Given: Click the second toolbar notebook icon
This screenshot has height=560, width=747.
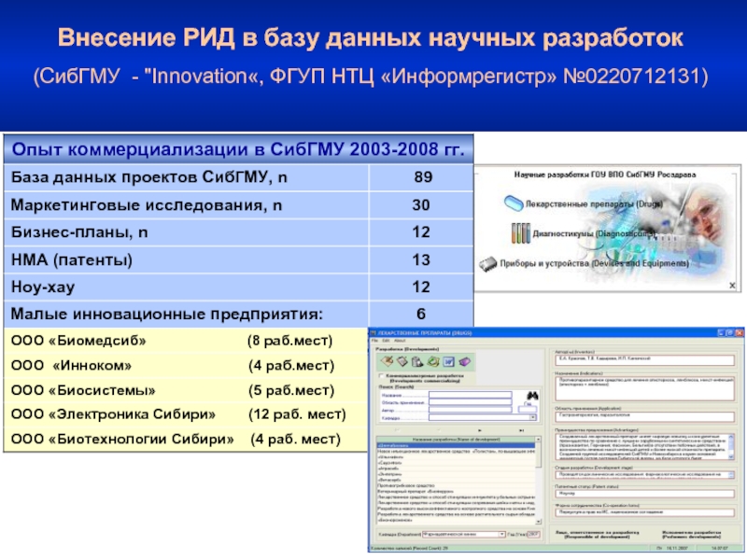Looking at the screenshot, I should point(402,361).
